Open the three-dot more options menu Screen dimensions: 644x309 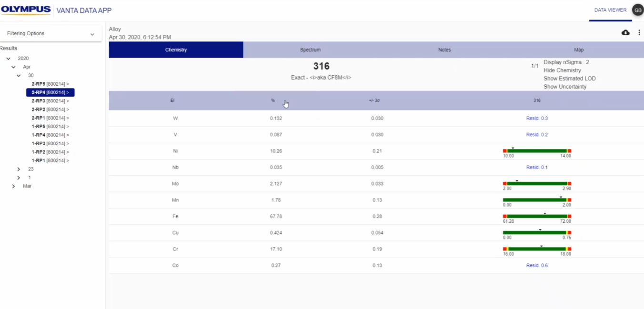pos(639,32)
